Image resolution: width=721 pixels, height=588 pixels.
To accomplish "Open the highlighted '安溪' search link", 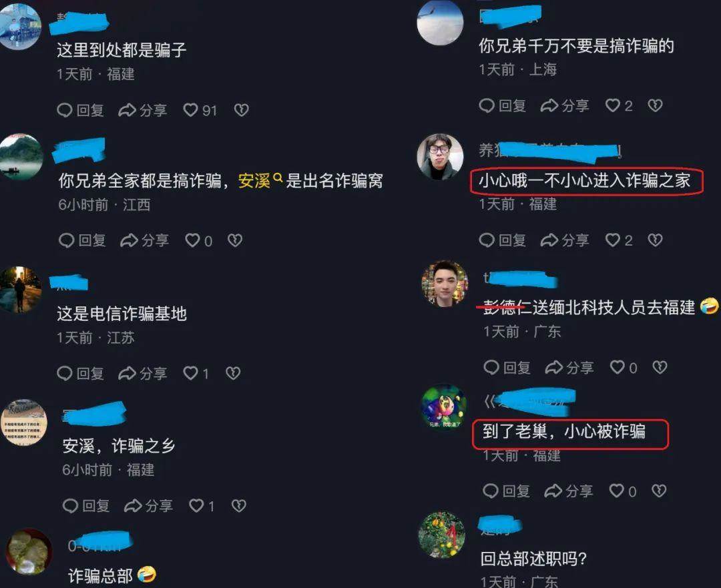I will (x=260, y=181).
